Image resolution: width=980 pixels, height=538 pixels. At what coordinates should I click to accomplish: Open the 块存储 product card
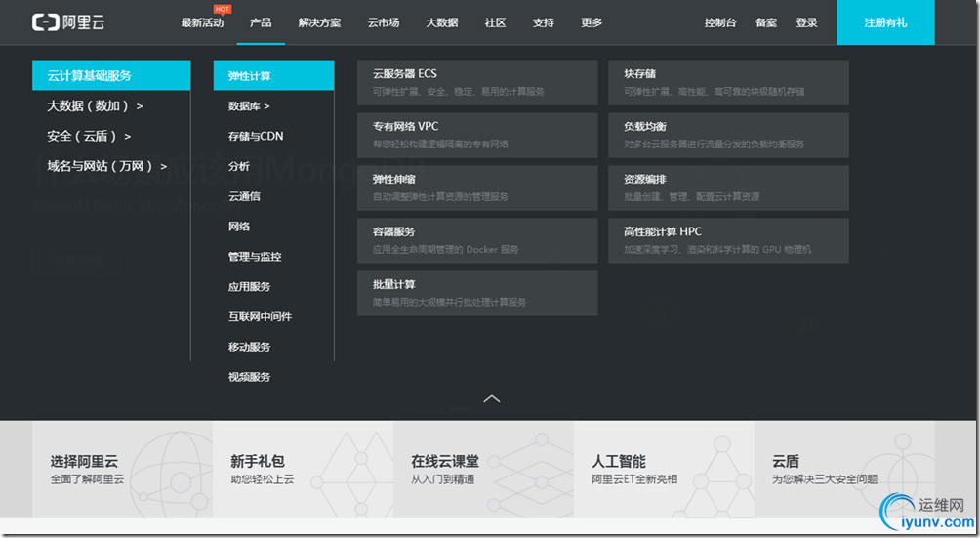point(728,82)
